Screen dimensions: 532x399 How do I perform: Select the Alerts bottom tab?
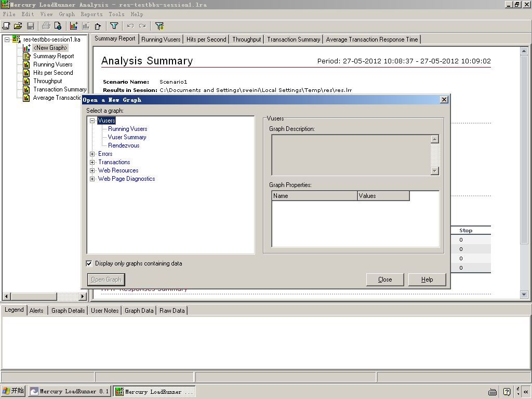click(x=36, y=311)
